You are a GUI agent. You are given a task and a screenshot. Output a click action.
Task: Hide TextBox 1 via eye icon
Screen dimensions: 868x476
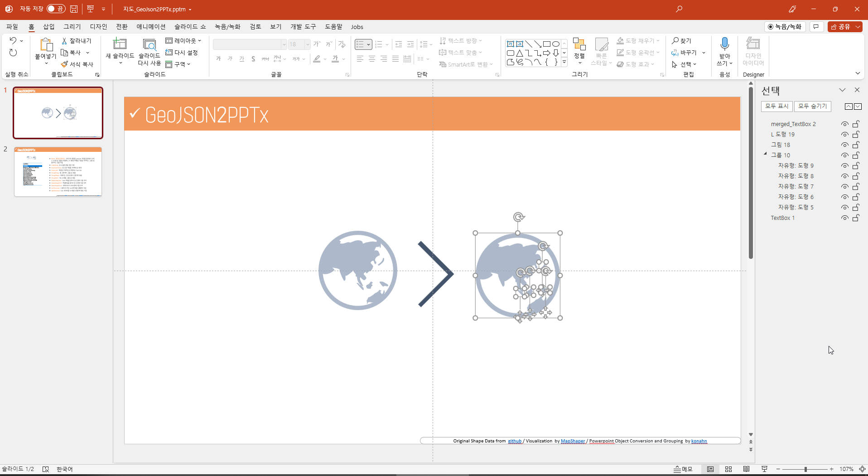coord(844,218)
